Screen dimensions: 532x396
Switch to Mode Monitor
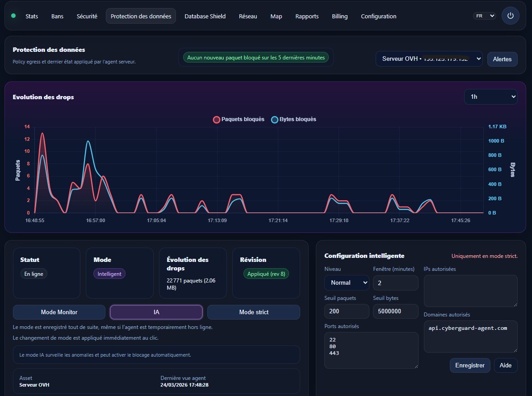pyautogui.click(x=59, y=312)
